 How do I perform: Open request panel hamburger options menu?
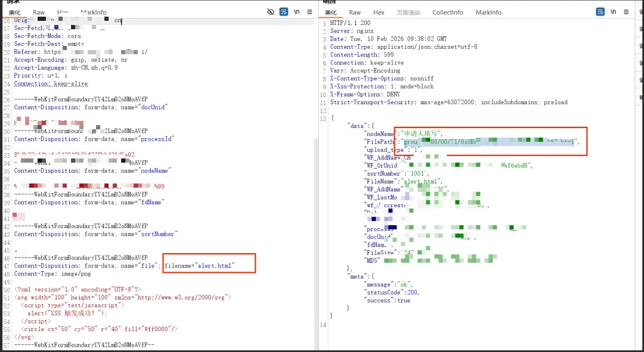[x=309, y=12]
